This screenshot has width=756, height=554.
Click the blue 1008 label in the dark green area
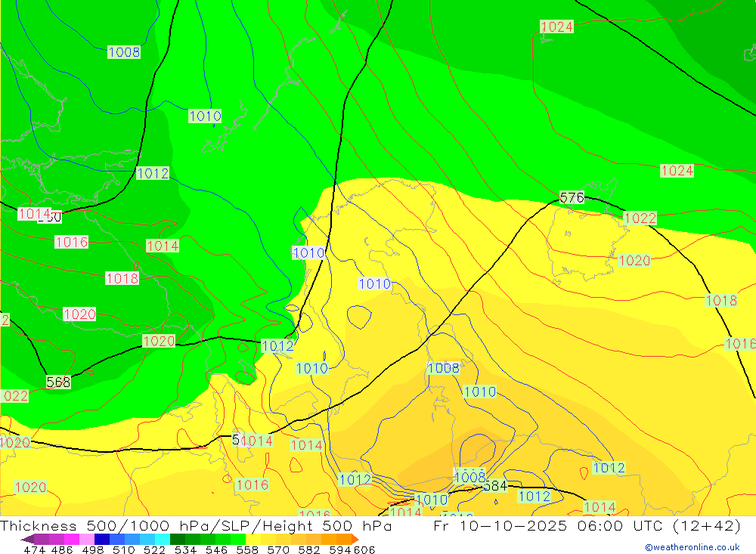(124, 52)
